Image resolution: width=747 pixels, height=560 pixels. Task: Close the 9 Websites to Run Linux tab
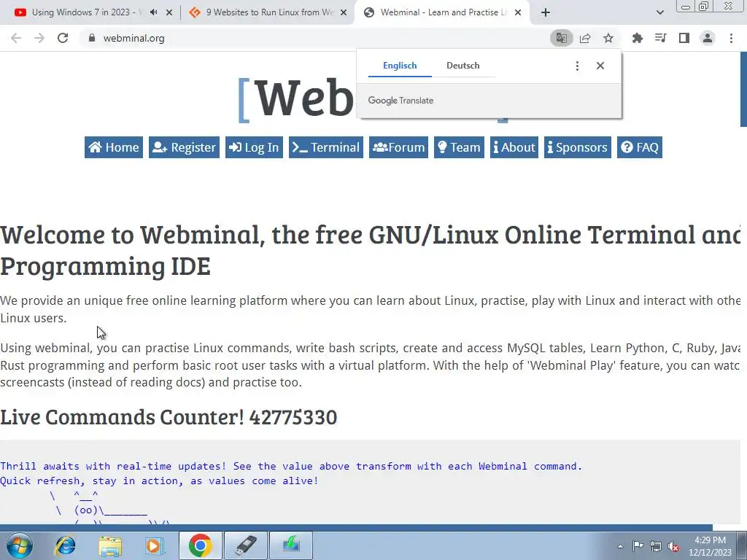(x=344, y=12)
